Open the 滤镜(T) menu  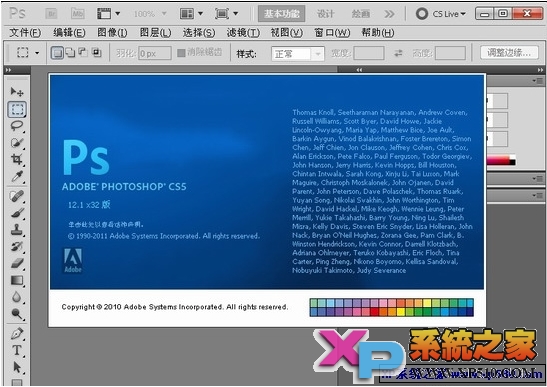[243, 32]
